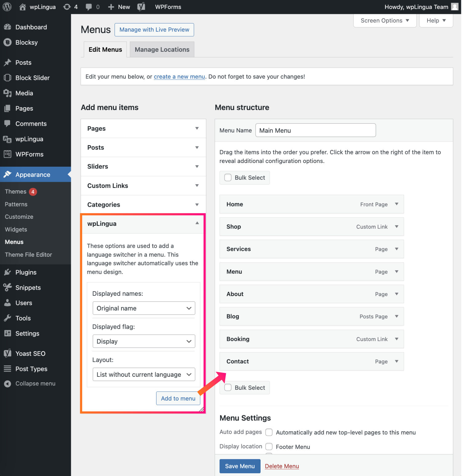Click the Pages icon in sidebar
The width and height of the screenshot is (462, 476).
(x=7, y=108)
